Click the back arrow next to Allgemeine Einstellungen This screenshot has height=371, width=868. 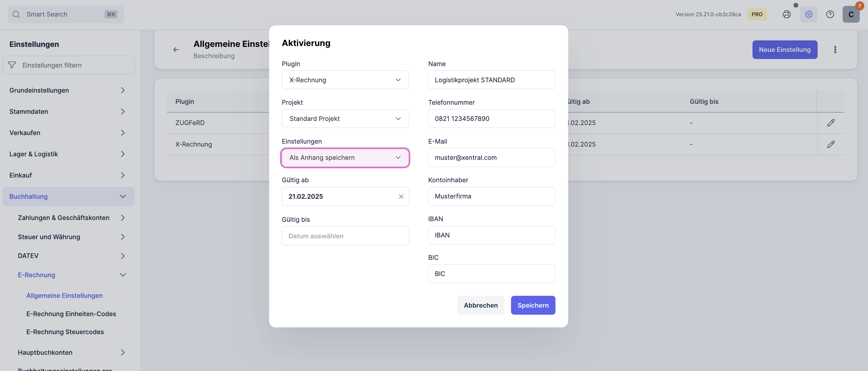tap(176, 50)
